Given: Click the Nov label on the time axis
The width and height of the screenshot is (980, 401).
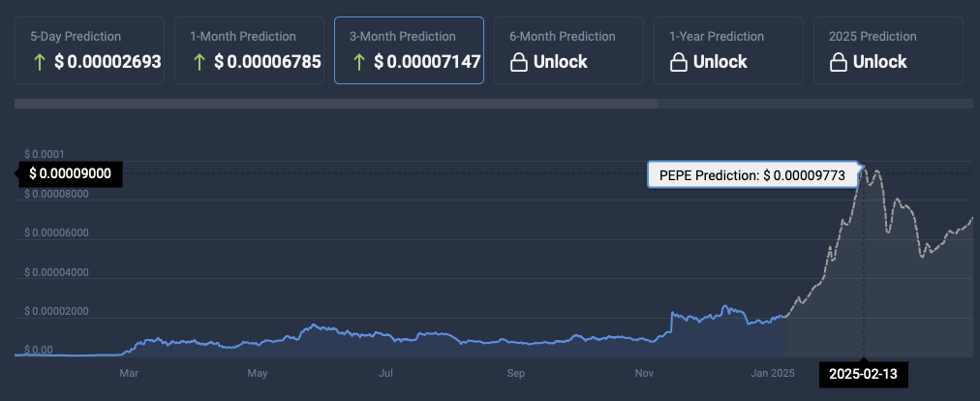Looking at the screenshot, I should tap(644, 374).
